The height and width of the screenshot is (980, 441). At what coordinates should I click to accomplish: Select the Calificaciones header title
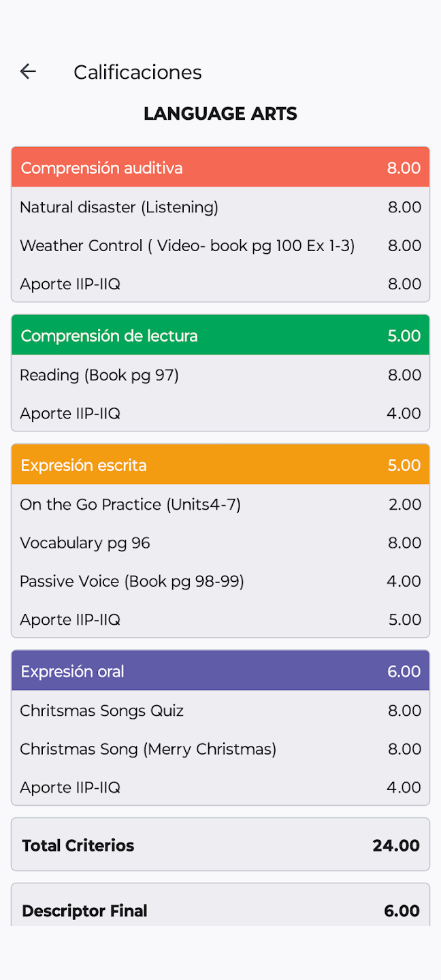[x=137, y=72]
